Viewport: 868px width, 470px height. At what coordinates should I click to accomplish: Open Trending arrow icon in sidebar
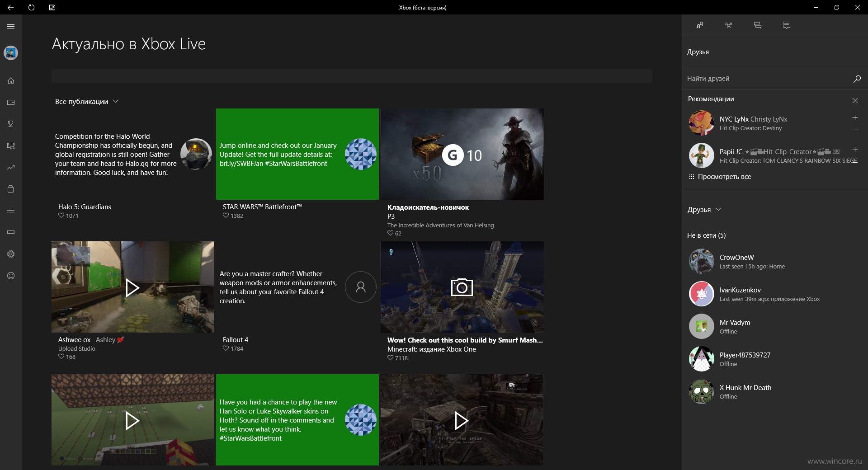point(11,167)
